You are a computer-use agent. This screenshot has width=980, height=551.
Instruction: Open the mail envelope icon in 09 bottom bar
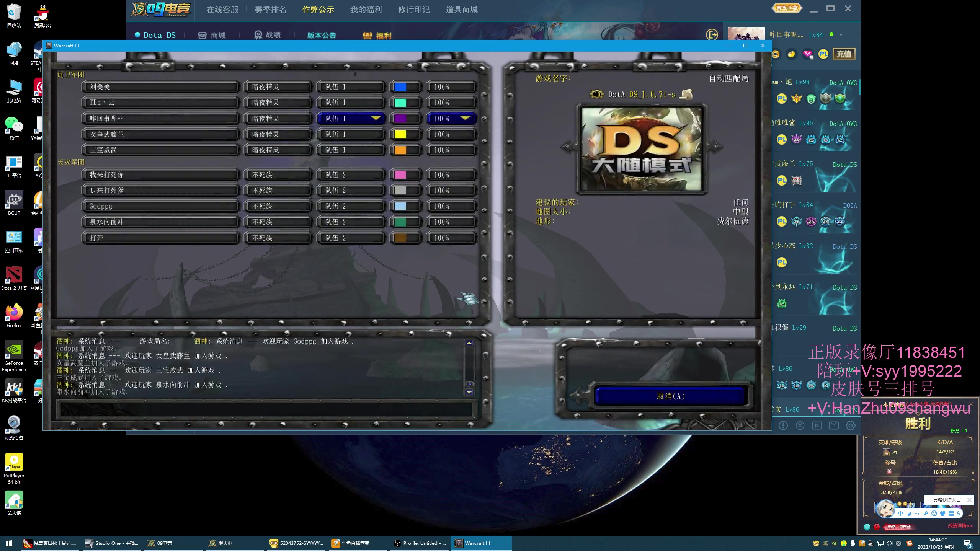click(x=834, y=425)
